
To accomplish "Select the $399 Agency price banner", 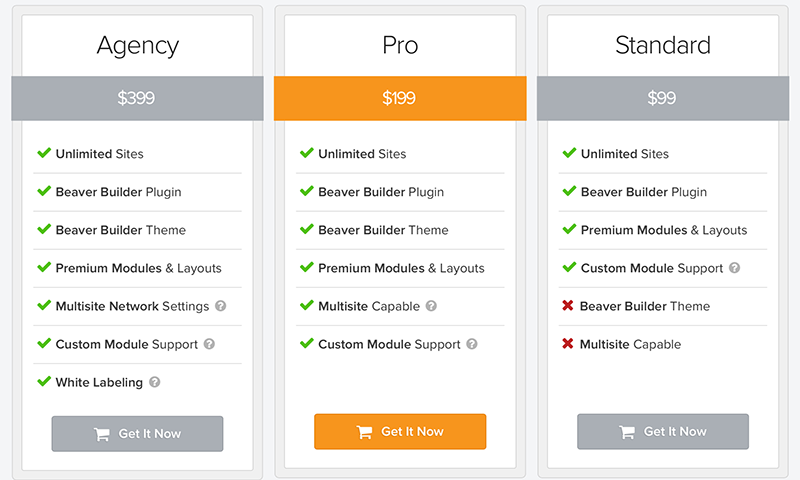I will click(137, 98).
